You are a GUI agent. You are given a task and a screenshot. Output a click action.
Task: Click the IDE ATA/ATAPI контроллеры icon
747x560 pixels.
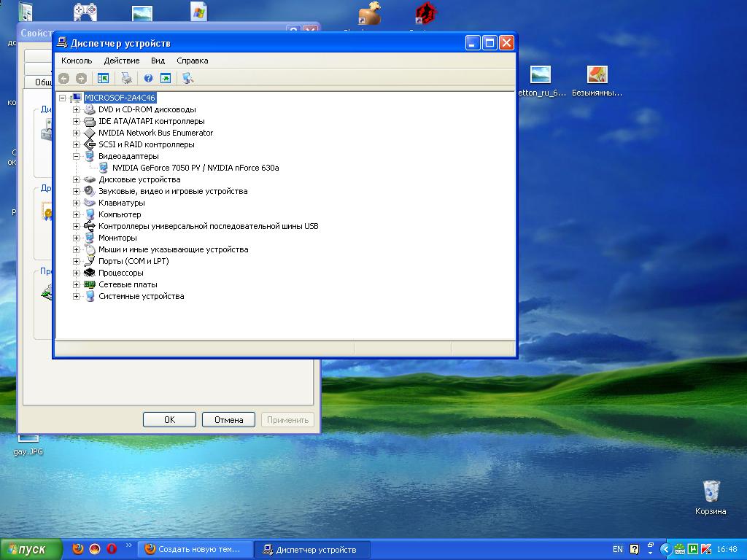tap(90, 122)
